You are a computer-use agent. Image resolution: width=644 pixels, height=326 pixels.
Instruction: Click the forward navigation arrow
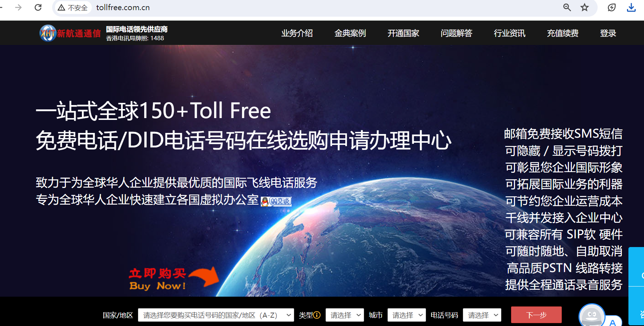tap(18, 7)
